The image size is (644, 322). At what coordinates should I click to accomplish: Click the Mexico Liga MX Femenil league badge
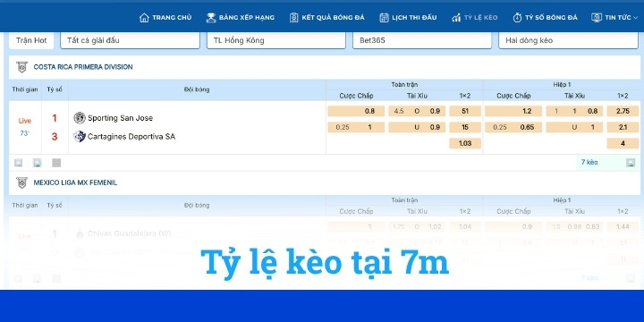point(21,182)
